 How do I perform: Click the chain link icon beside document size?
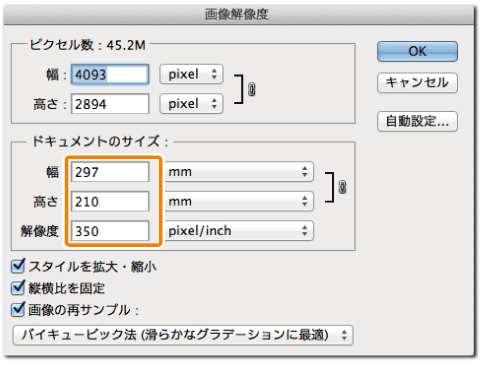342,187
